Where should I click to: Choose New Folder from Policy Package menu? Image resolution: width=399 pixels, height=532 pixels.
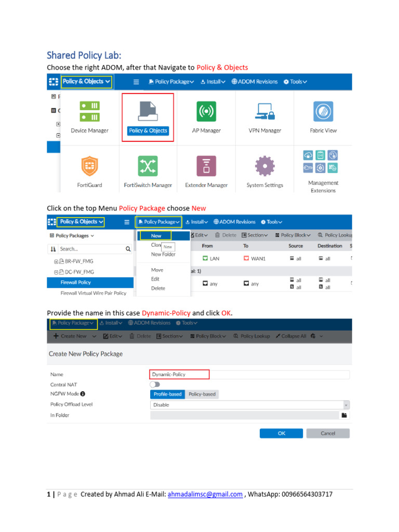[x=163, y=255]
